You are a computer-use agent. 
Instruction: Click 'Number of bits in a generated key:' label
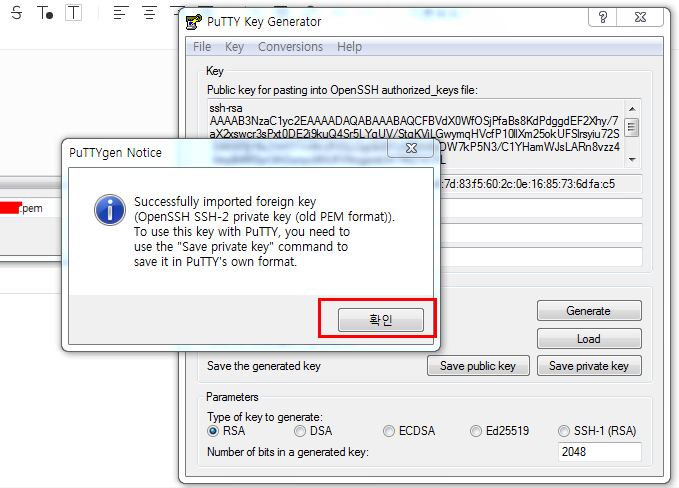(x=288, y=452)
